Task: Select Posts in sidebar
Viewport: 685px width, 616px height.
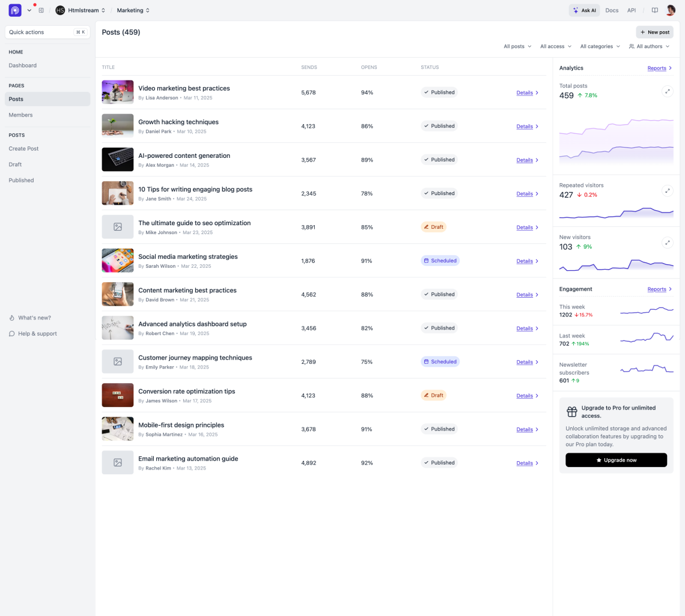Action: pos(47,99)
